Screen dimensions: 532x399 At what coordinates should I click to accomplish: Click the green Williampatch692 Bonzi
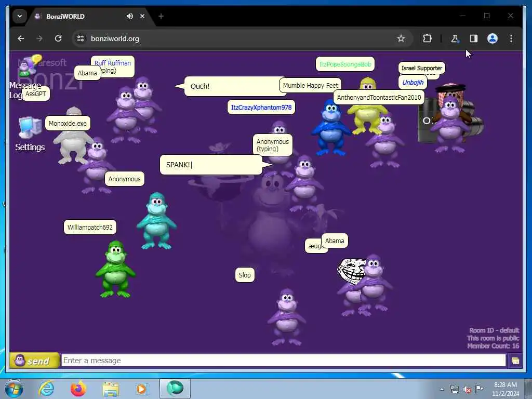[x=116, y=269]
